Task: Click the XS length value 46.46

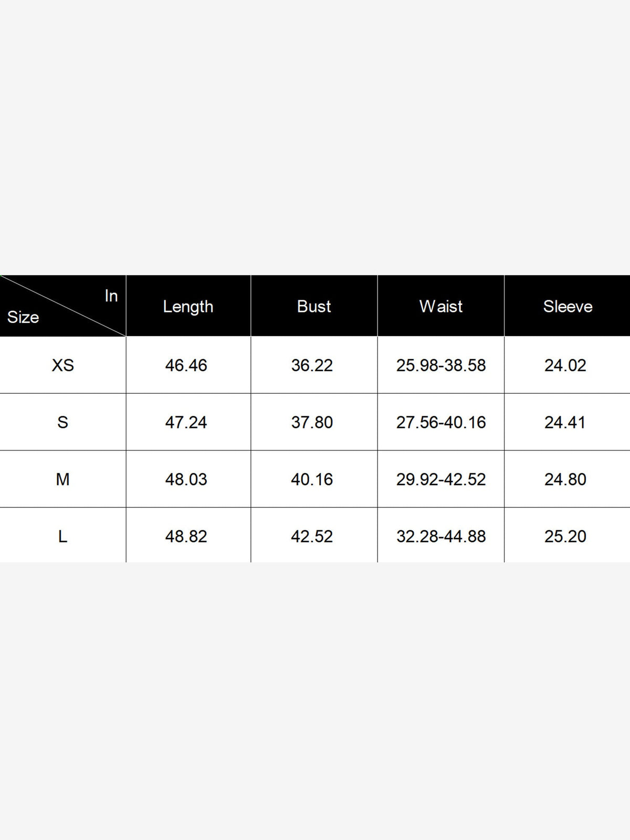Action: [186, 365]
